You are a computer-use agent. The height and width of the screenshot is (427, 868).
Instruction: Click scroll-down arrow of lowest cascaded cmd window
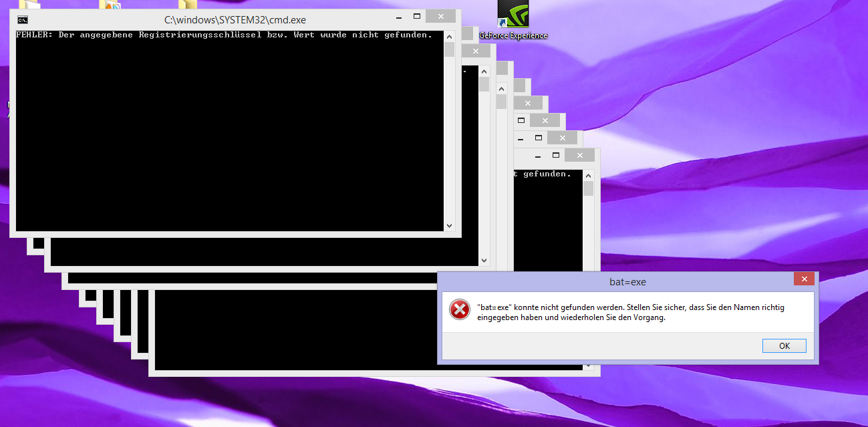(588, 366)
